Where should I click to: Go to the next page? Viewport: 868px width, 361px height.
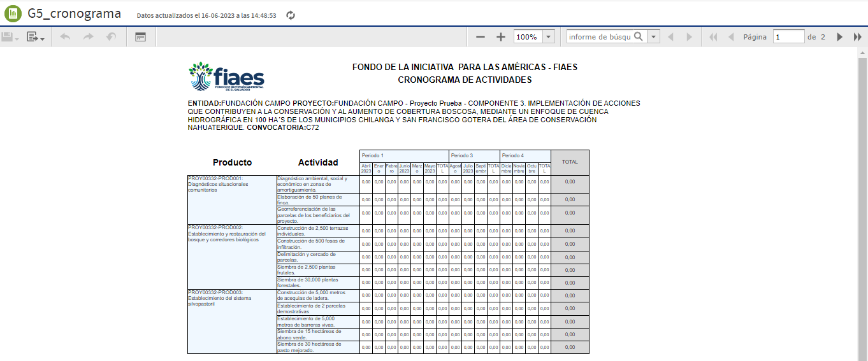(x=840, y=37)
